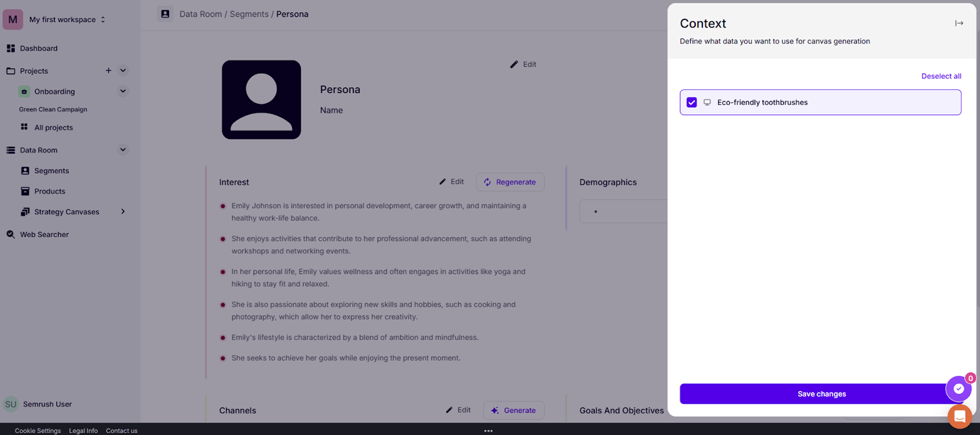This screenshot has width=980, height=435.
Task: Open Segments in the sidebar
Action: [x=51, y=171]
